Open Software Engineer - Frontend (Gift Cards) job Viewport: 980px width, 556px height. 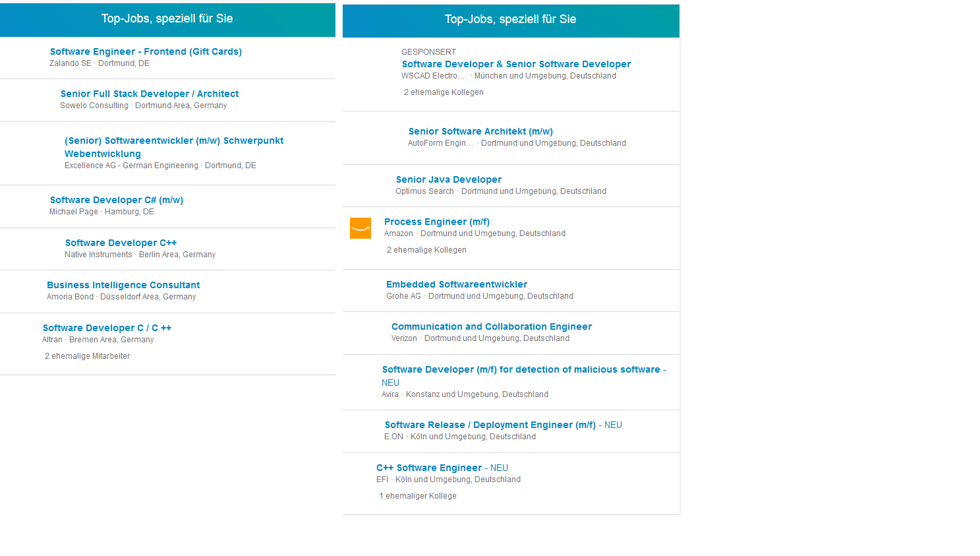pos(146,51)
